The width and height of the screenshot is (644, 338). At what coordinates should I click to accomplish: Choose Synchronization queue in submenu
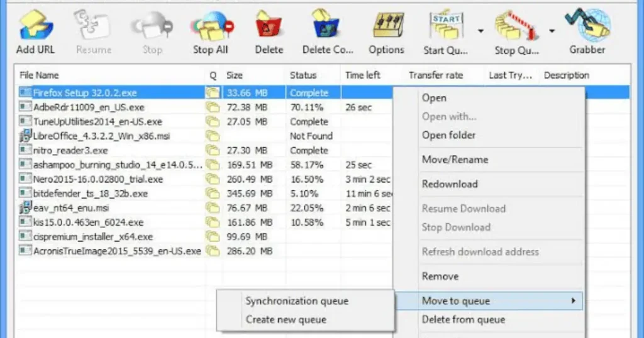pyautogui.click(x=297, y=301)
